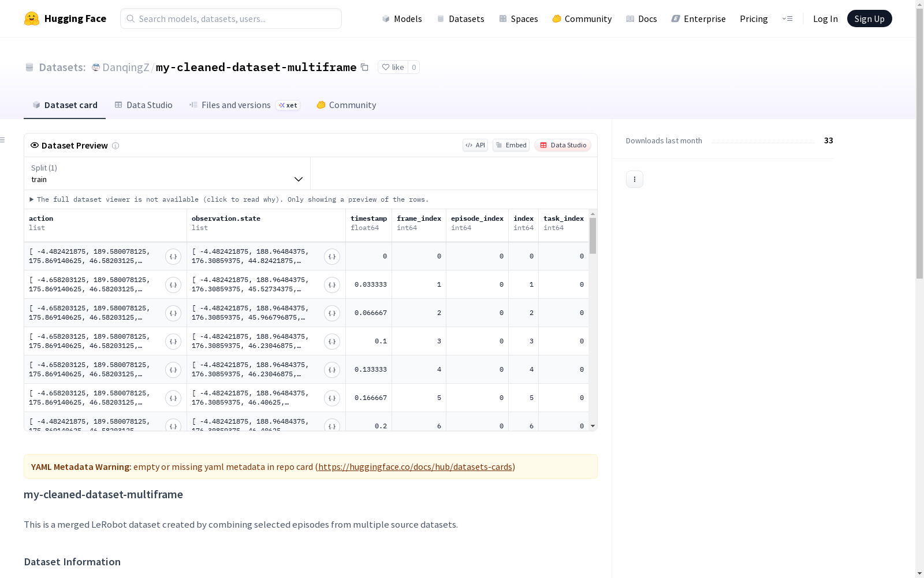Open Enterprise in the top navigation
The width and height of the screenshot is (924, 578).
tap(699, 18)
